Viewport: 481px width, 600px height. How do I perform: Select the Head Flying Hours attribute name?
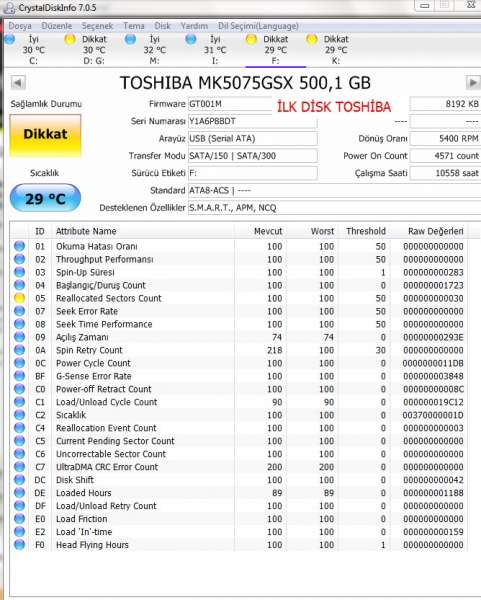92,545
